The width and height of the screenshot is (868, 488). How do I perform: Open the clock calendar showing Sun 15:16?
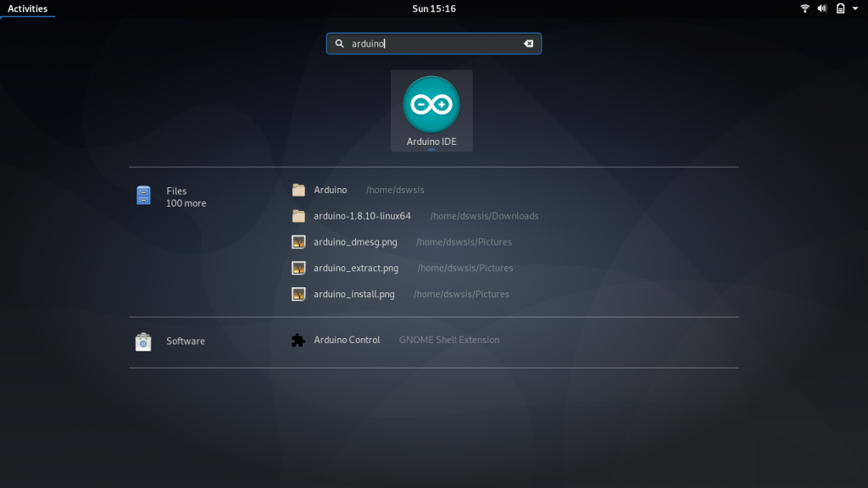point(433,8)
